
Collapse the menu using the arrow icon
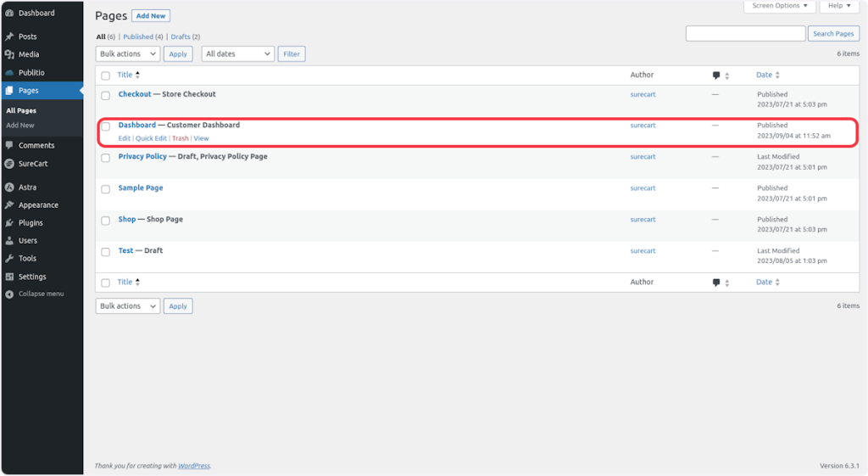click(9, 294)
